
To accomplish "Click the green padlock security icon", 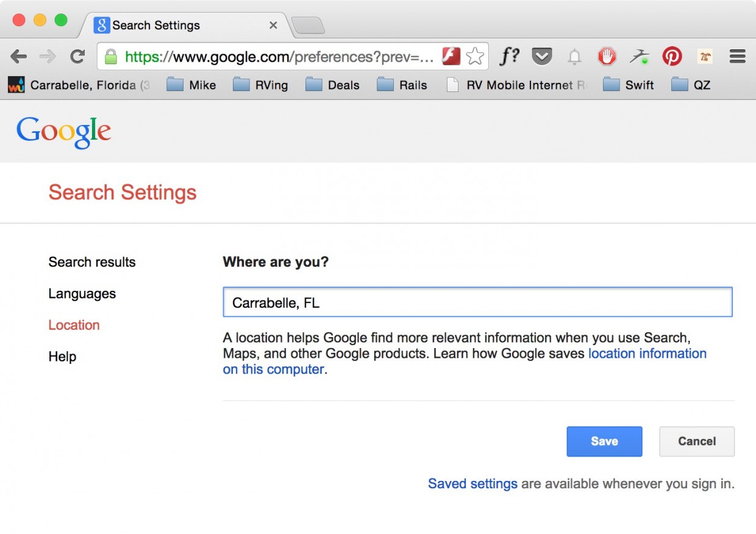I will tap(110, 57).
